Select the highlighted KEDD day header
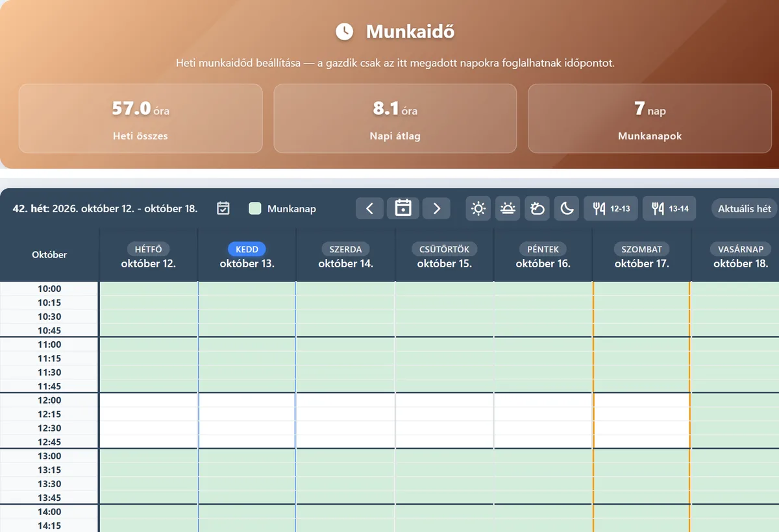 pos(247,249)
